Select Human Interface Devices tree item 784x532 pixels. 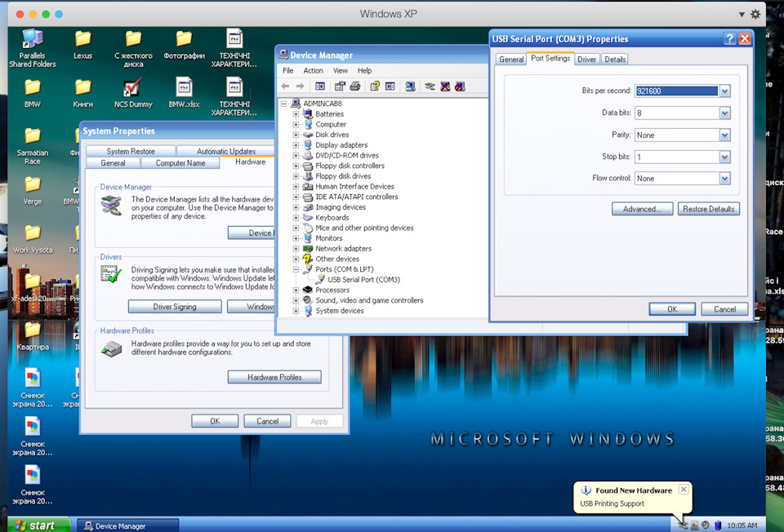[354, 186]
